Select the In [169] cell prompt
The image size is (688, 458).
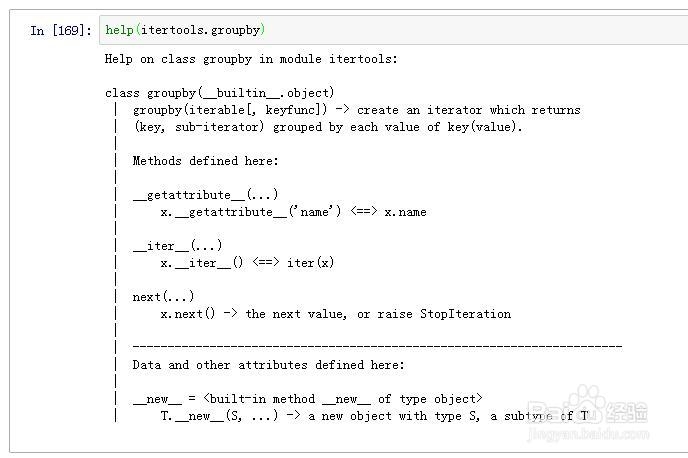click(61, 30)
